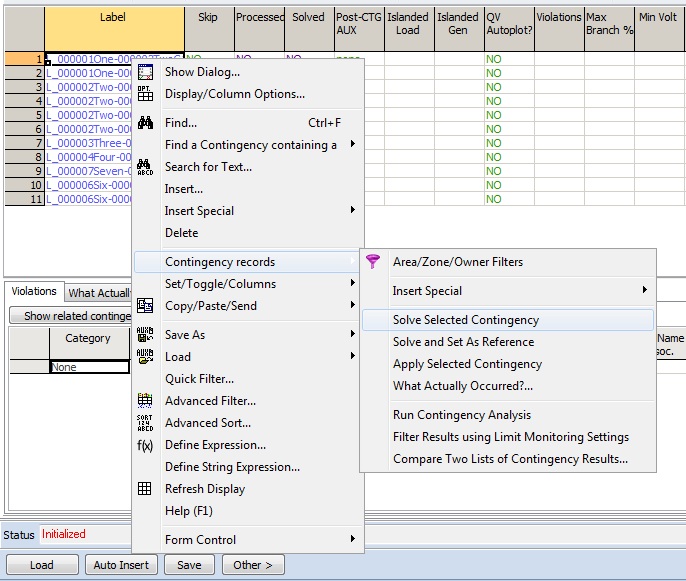The width and height of the screenshot is (686, 581).
Task: Click the Advanced Filter table icon
Action: pyautogui.click(x=145, y=401)
